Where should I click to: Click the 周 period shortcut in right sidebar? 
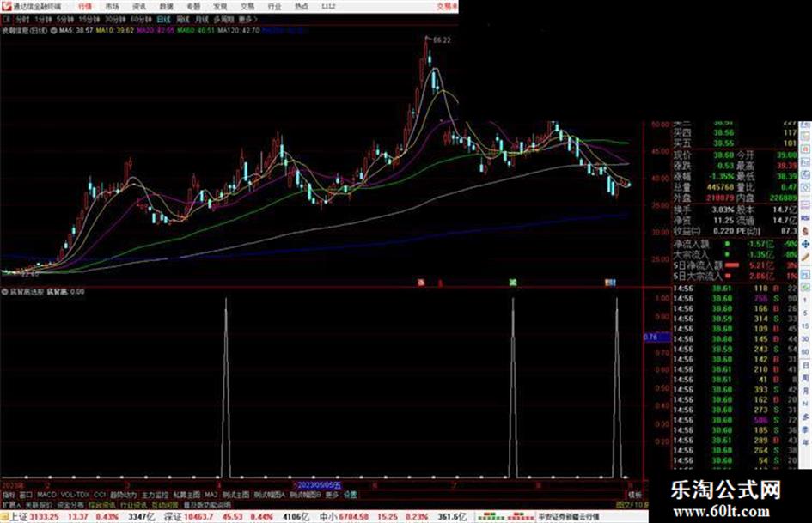pyautogui.click(x=806, y=378)
